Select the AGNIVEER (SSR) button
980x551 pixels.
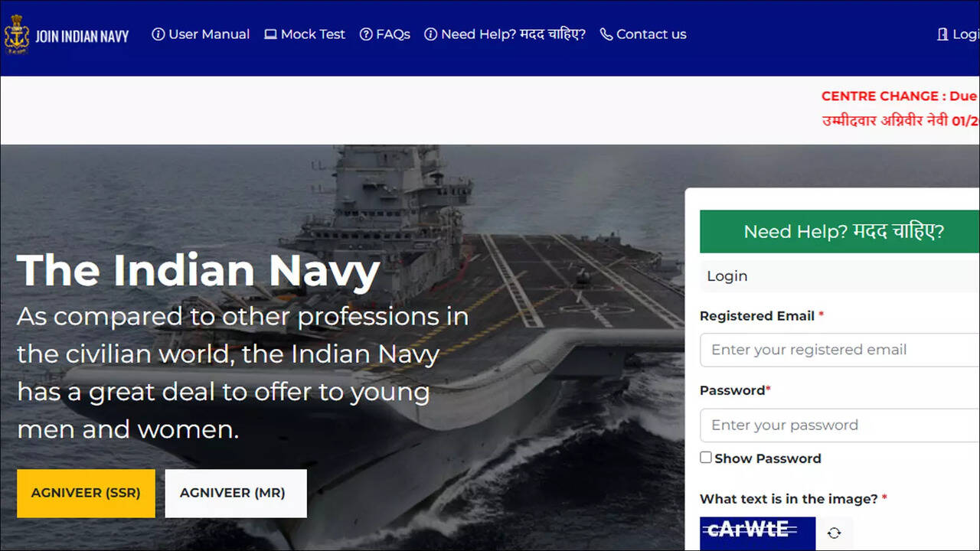86,494
